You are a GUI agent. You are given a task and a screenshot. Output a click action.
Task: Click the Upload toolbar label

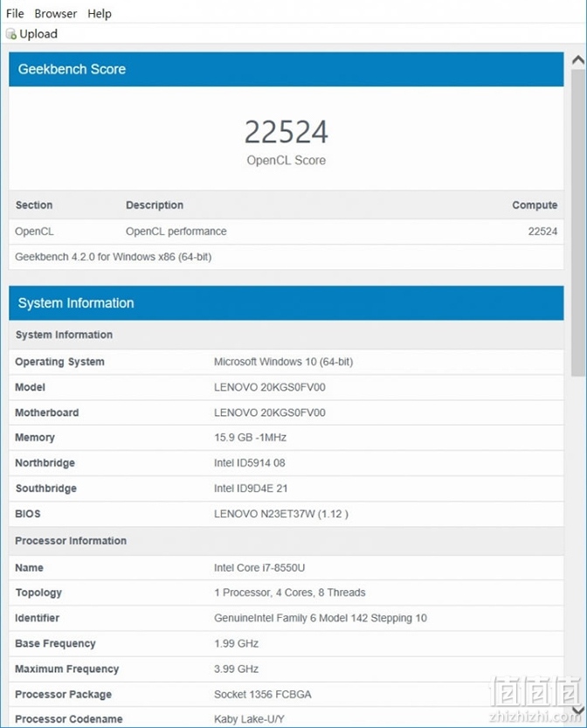click(38, 34)
